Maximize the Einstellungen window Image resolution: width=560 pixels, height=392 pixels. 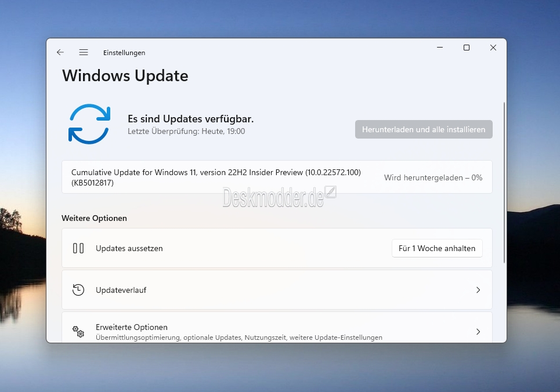click(466, 48)
